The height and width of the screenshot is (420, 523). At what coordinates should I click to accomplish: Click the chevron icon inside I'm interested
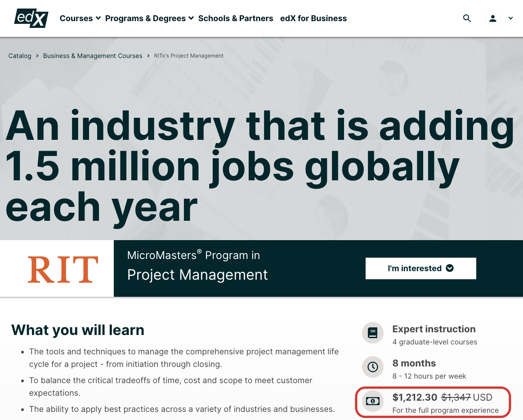pyautogui.click(x=449, y=268)
